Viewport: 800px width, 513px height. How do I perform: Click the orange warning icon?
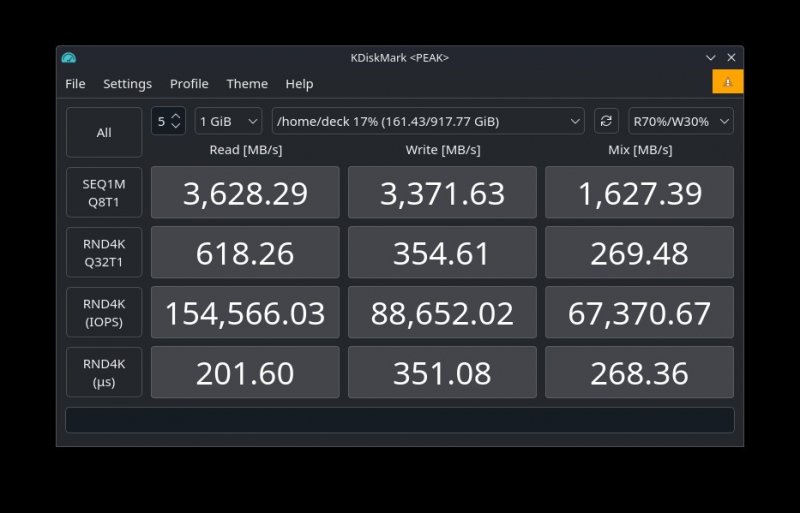(x=728, y=82)
